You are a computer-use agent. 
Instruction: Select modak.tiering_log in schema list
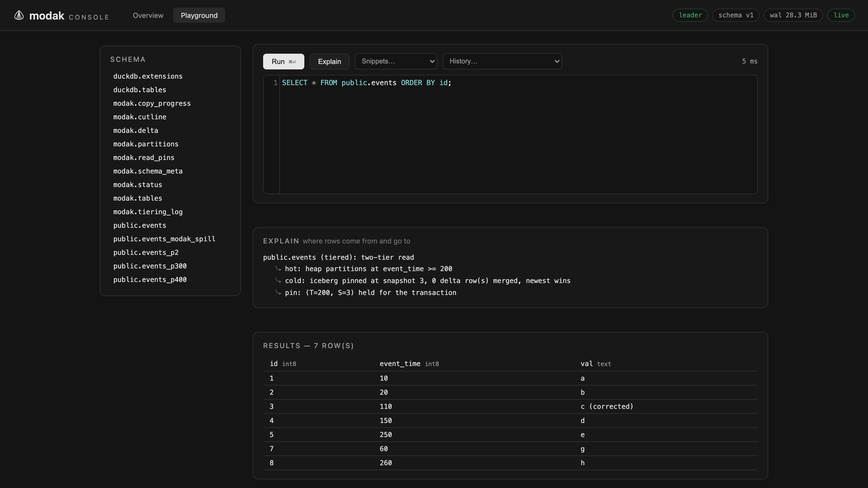(148, 212)
